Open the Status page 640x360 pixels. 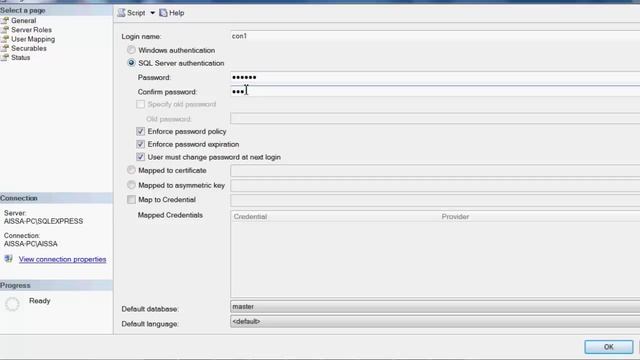pyautogui.click(x=20, y=58)
